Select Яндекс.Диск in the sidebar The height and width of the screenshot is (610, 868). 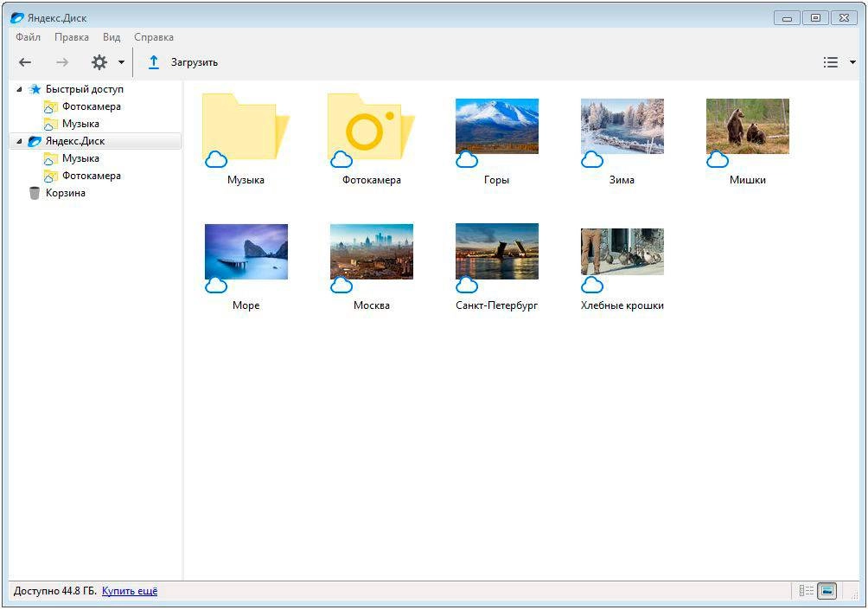tap(75, 141)
